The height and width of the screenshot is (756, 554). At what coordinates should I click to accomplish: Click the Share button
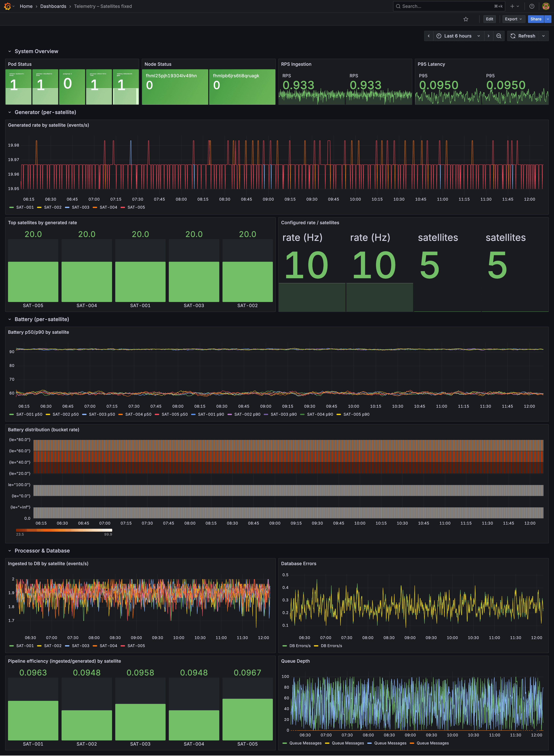point(536,19)
